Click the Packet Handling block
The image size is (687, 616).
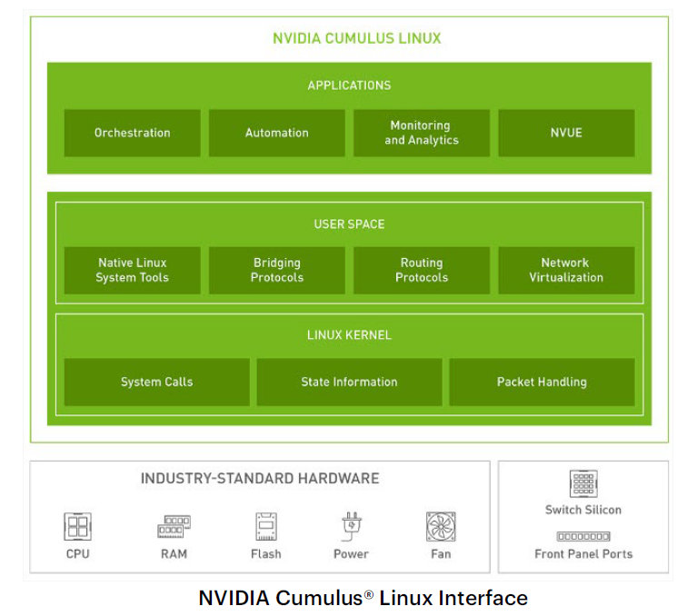point(542,382)
